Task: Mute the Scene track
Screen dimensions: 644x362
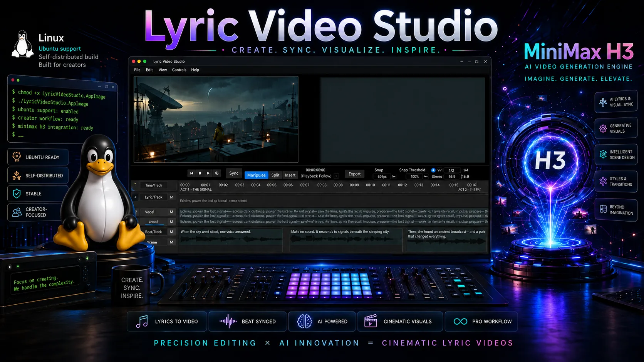Action: click(171, 242)
